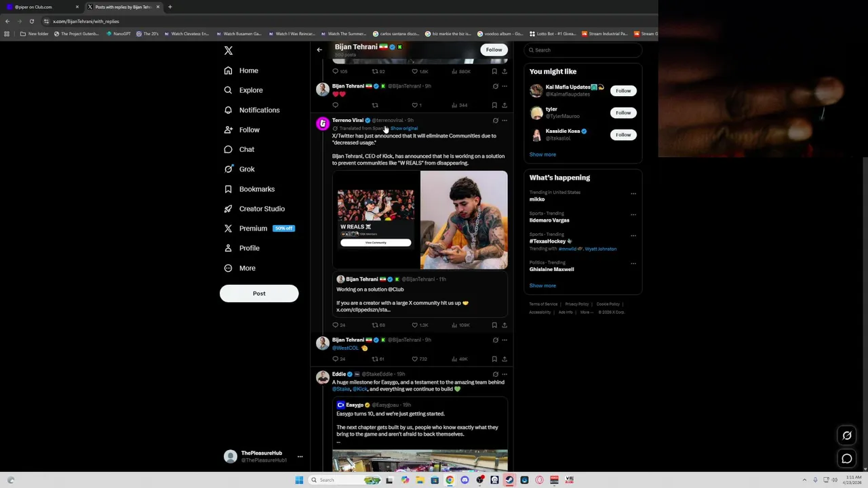This screenshot has height=488, width=868.
Task: Like the post with 1.6K likes at top
Action: 420,71
